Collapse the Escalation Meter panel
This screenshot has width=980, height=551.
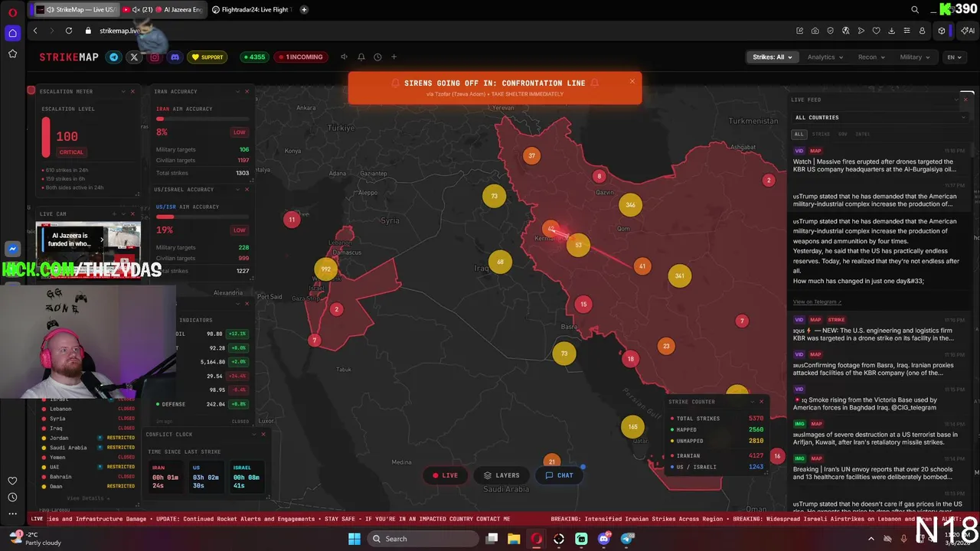[123, 91]
